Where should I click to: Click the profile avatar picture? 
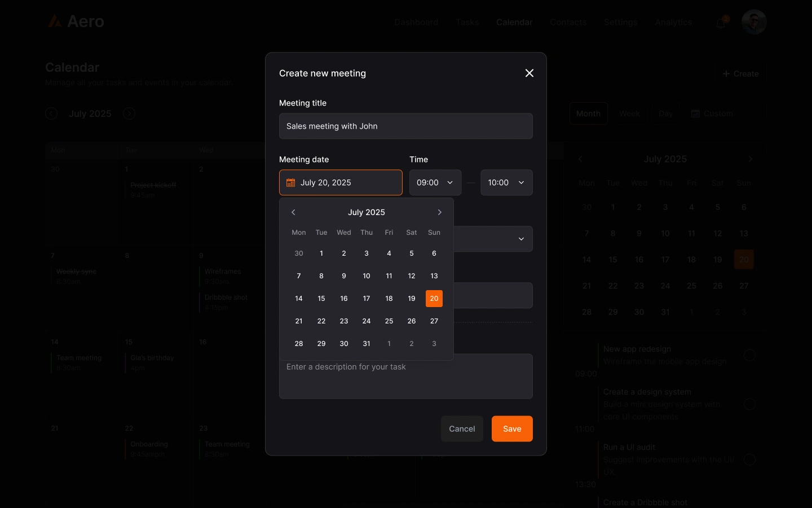point(754,22)
